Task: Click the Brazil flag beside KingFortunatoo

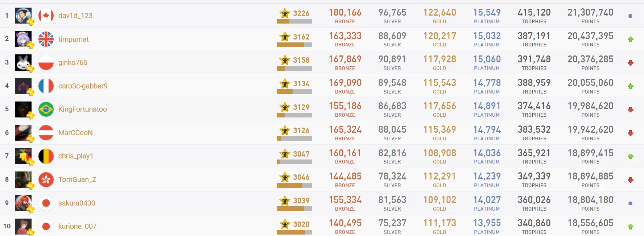Action: pyautogui.click(x=46, y=109)
